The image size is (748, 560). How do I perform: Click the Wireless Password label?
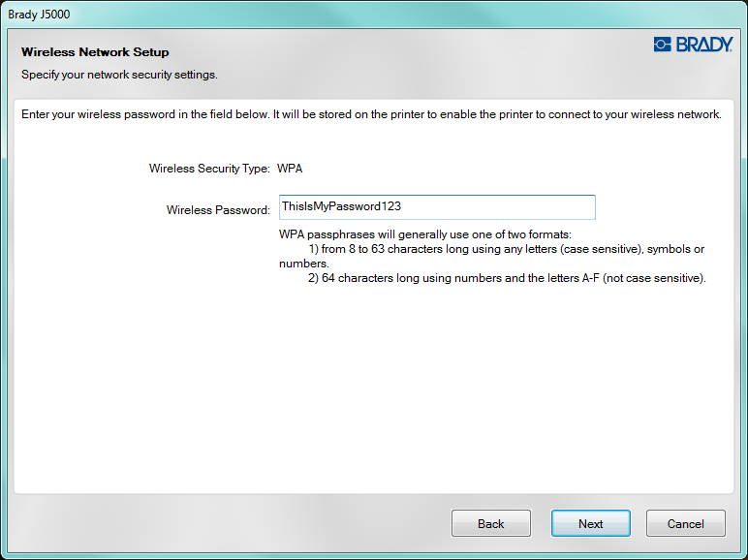pos(218,209)
